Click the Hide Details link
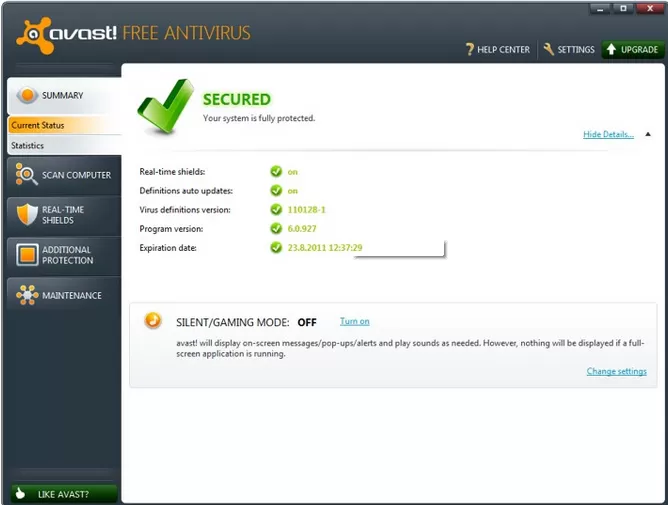This screenshot has height=505, width=668. pos(608,135)
